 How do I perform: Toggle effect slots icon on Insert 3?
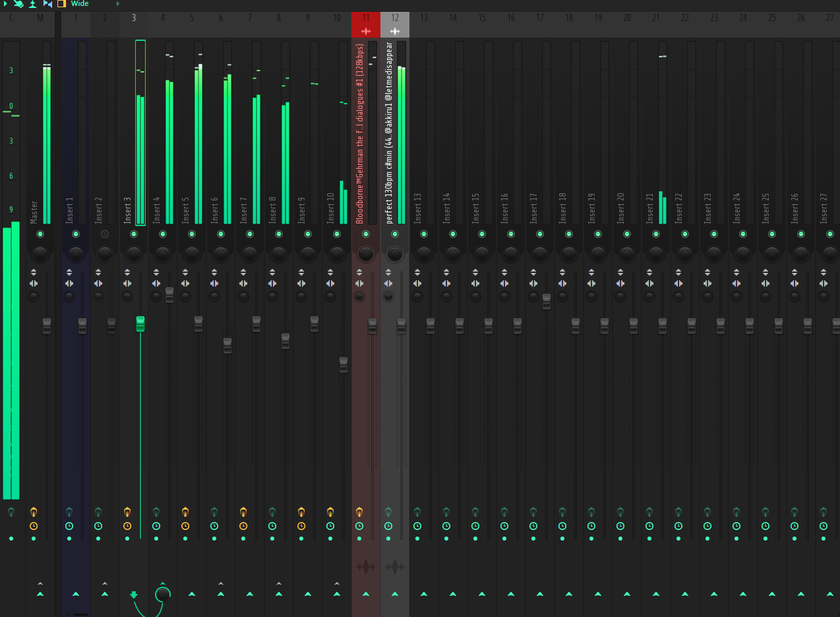[127, 512]
